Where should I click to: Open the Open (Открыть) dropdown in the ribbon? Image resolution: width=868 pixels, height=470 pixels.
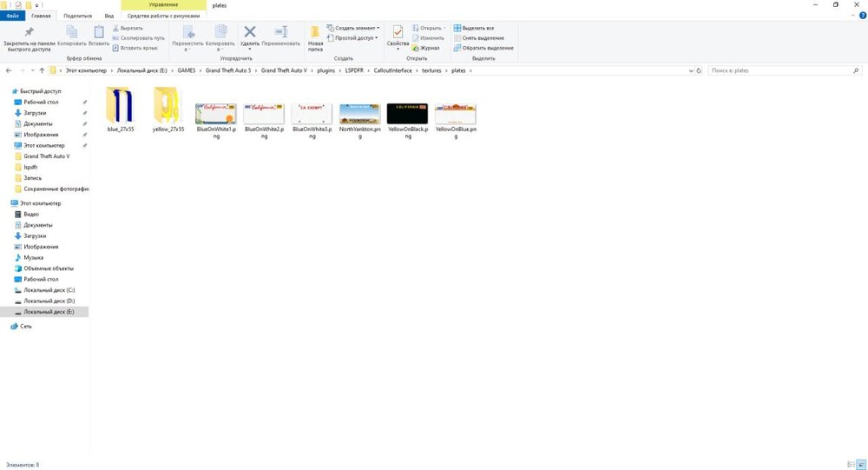(x=429, y=28)
